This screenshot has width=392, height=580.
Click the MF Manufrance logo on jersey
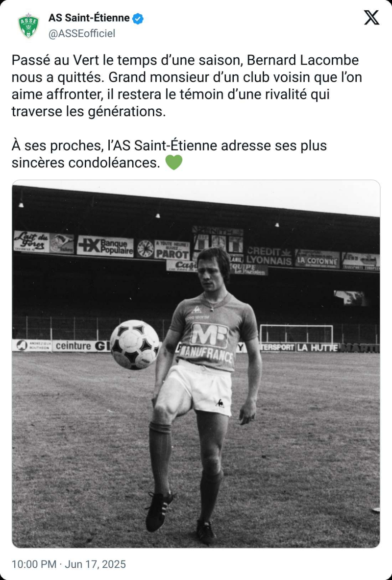tap(209, 336)
